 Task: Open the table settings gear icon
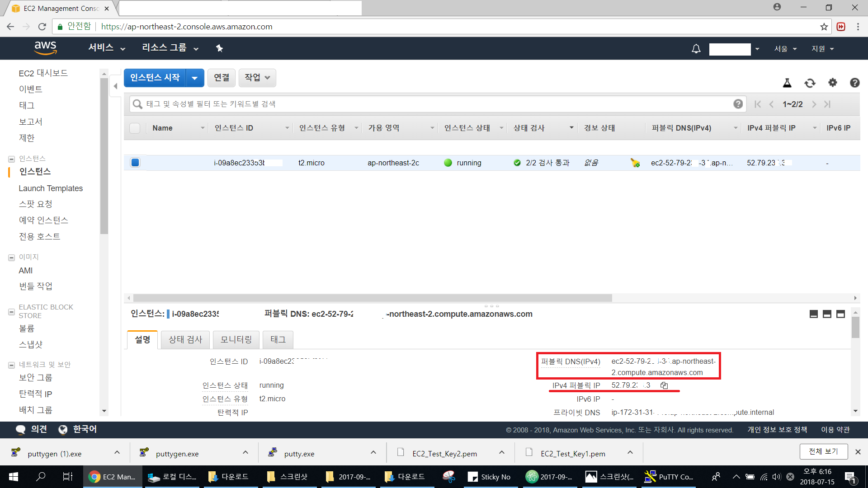[x=832, y=82]
